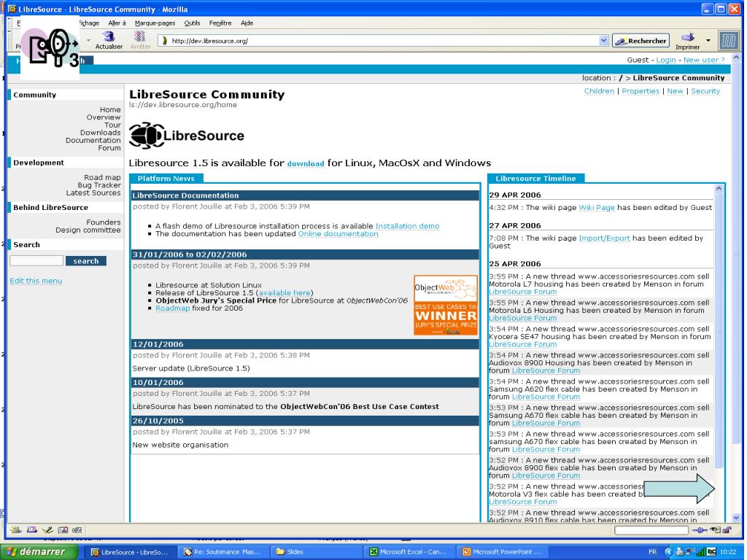Click the Arrêter stop toolbar icon
The image size is (747, 560).
point(139,36)
